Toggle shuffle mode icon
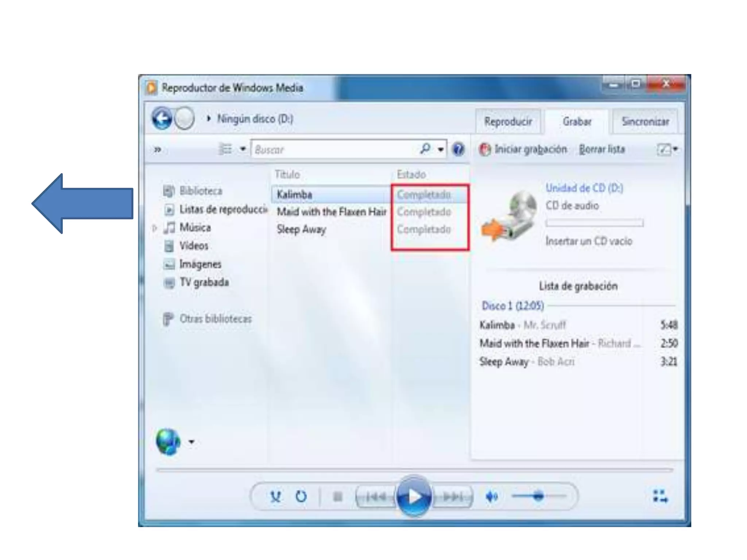The width and height of the screenshot is (747, 560). tap(276, 497)
